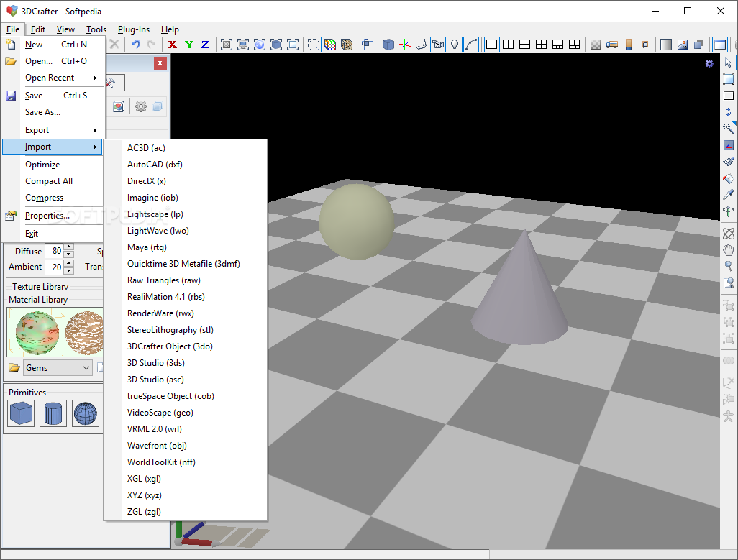This screenshot has height=560, width=738.
Task: Select the hand pan tool
Action: click(728, 249)
